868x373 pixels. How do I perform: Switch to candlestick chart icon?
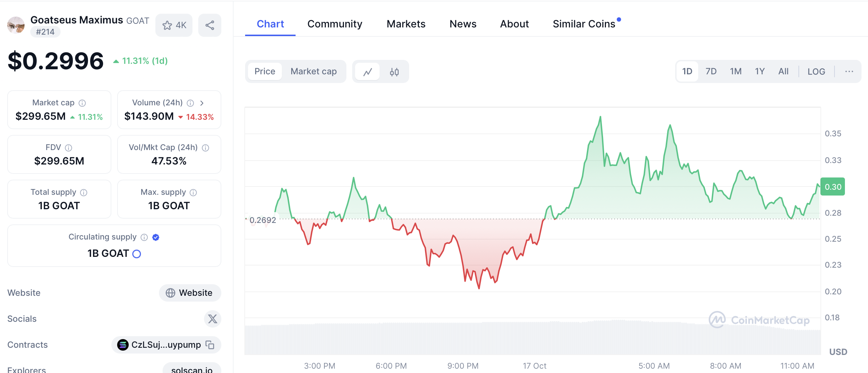(394, 72)
